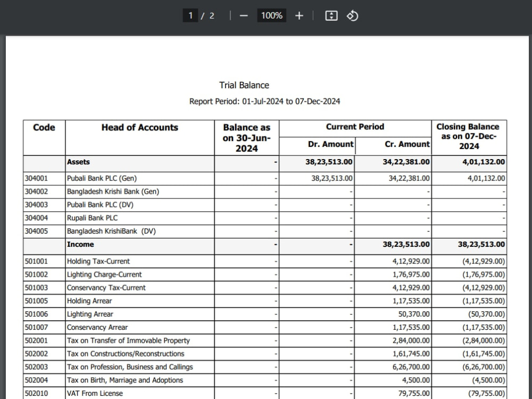
Task: Click 'Balance as on 30-Jun-2024' header
Action: pyautogui.click(x=247, y=138)
